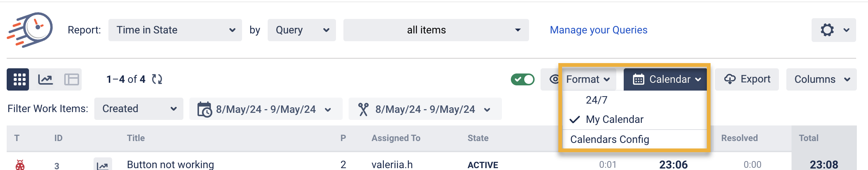This screenshot has width=868, height=170.
Task: Click the Export button
Action: (x=747, y=79)
